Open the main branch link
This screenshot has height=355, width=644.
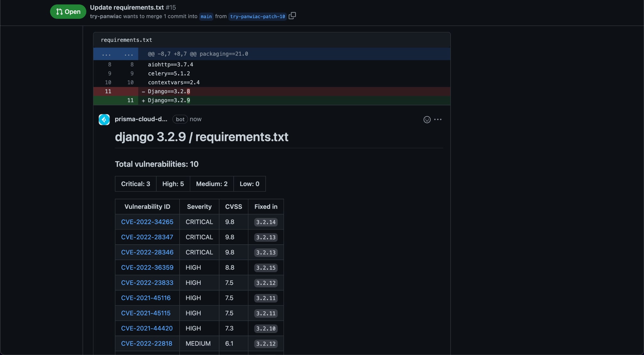(206, 16)
